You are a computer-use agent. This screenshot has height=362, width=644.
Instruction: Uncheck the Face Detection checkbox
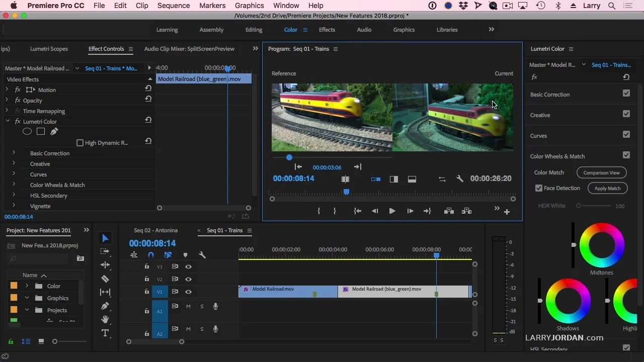539,188
